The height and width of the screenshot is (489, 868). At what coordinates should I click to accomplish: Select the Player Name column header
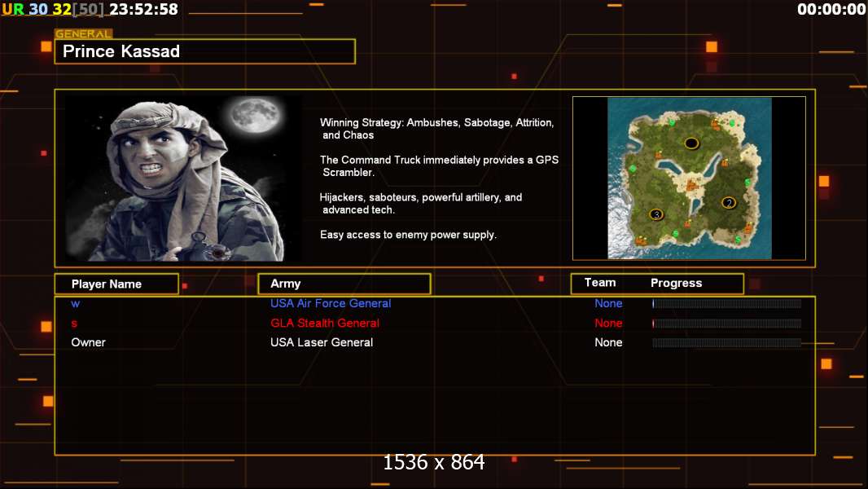116,284
